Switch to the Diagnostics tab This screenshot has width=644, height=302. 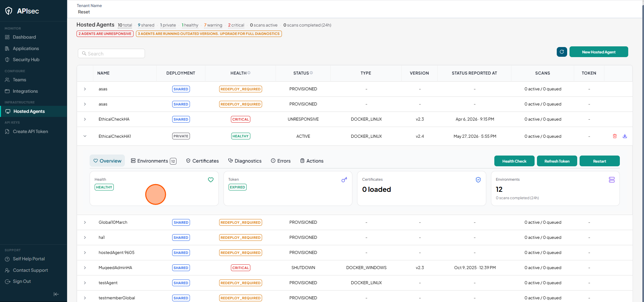tap(245, 161)
